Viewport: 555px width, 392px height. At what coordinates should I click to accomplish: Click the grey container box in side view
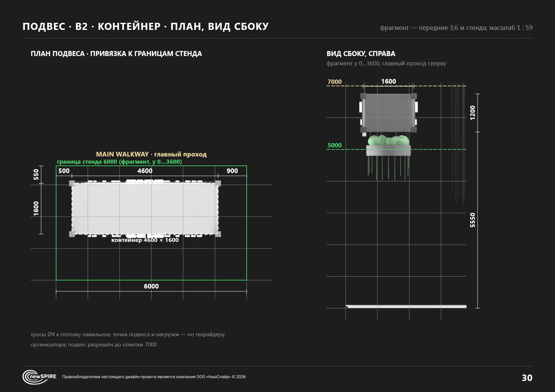coord(388,113)
